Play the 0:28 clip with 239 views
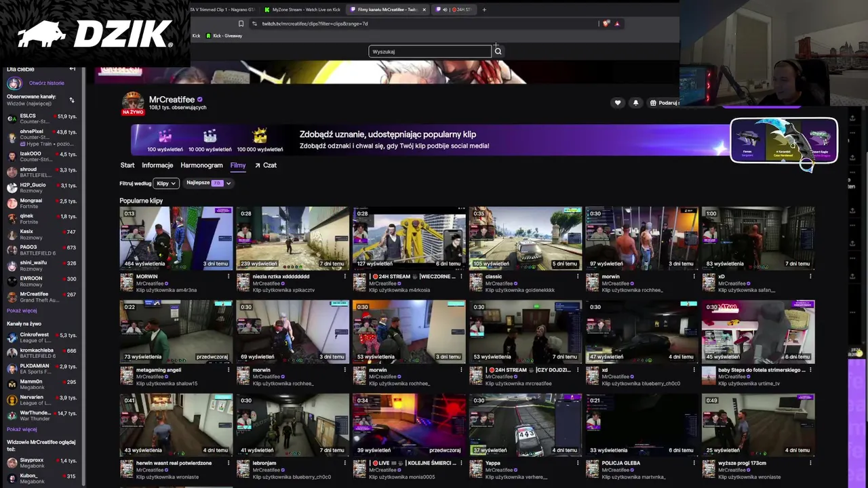The image size is (868, 488). tap(292, 238)
